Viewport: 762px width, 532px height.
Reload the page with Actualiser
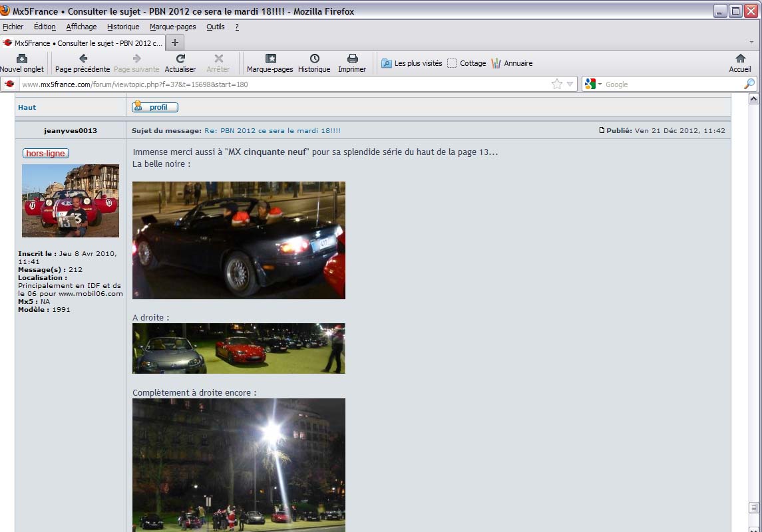click(180, 63)
